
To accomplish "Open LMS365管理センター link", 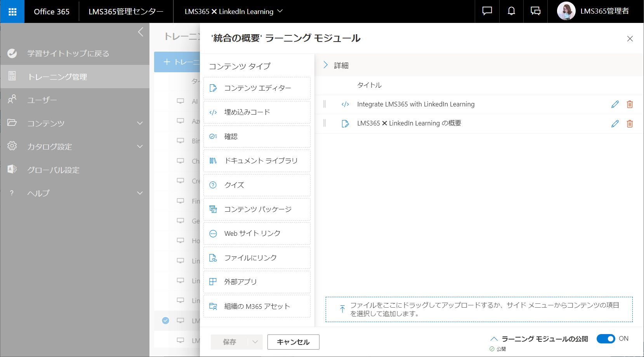I will 126,12.
